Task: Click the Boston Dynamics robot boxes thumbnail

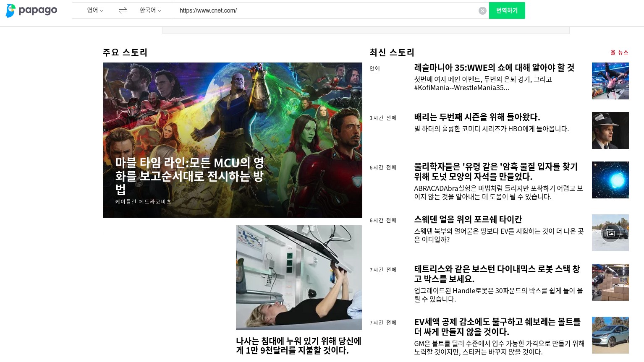Action: pyautogui.click(x=610, y=282)
